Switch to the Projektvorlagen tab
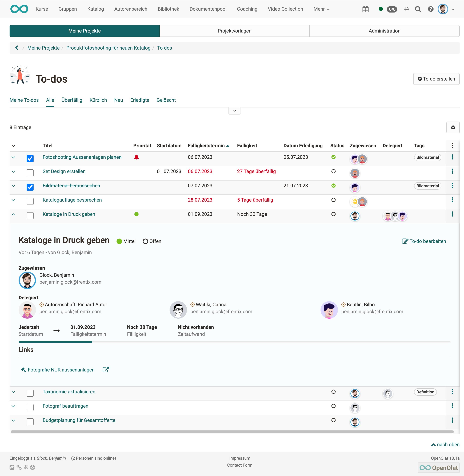Image resolution: width=464 pixels, height=476 pixels. 234,31
